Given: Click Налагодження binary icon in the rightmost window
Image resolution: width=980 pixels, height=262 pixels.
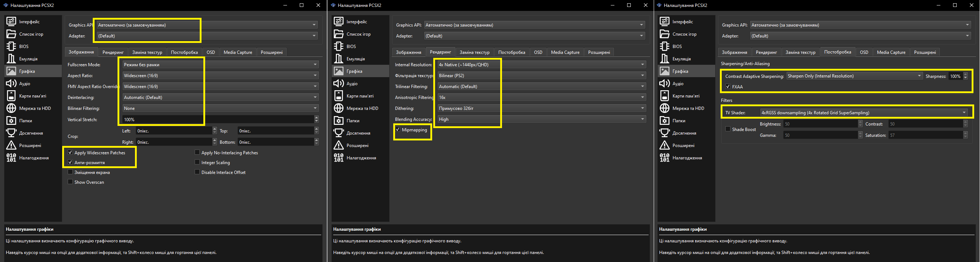Looking at the screenshot, I should point(665,158).
